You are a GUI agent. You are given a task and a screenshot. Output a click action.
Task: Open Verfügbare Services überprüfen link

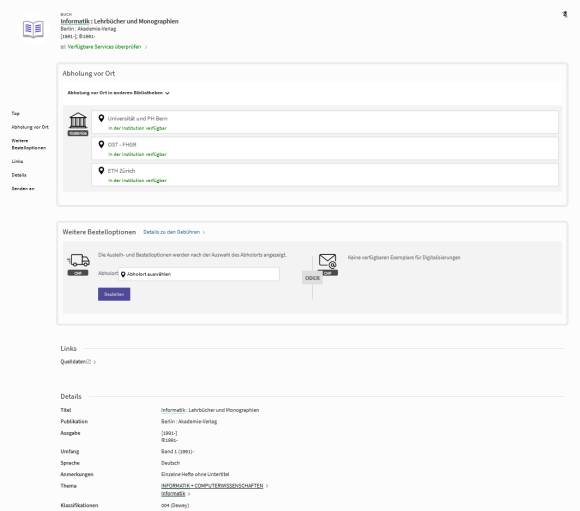104,47
